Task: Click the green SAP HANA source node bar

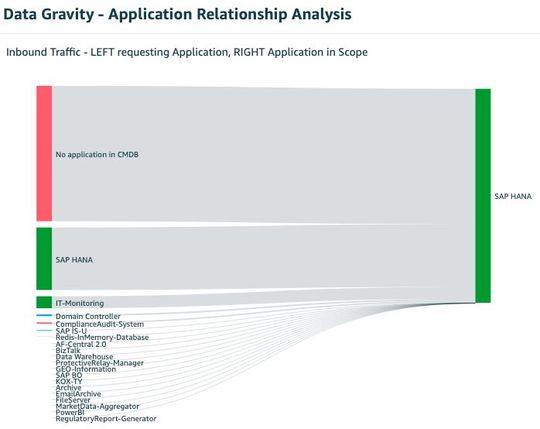Action: [44, 259]
